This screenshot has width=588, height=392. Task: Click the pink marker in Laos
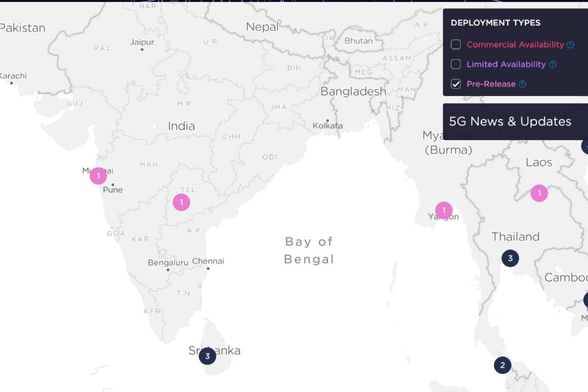coord(539,193)
